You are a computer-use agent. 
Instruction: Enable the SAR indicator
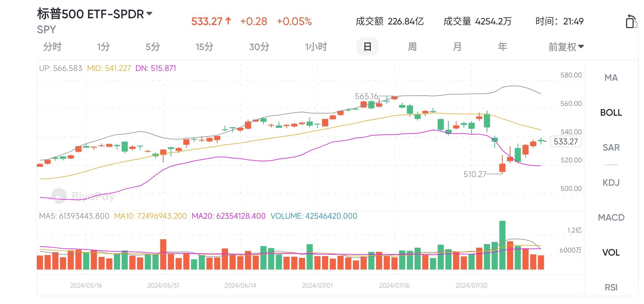click(611, 147)
